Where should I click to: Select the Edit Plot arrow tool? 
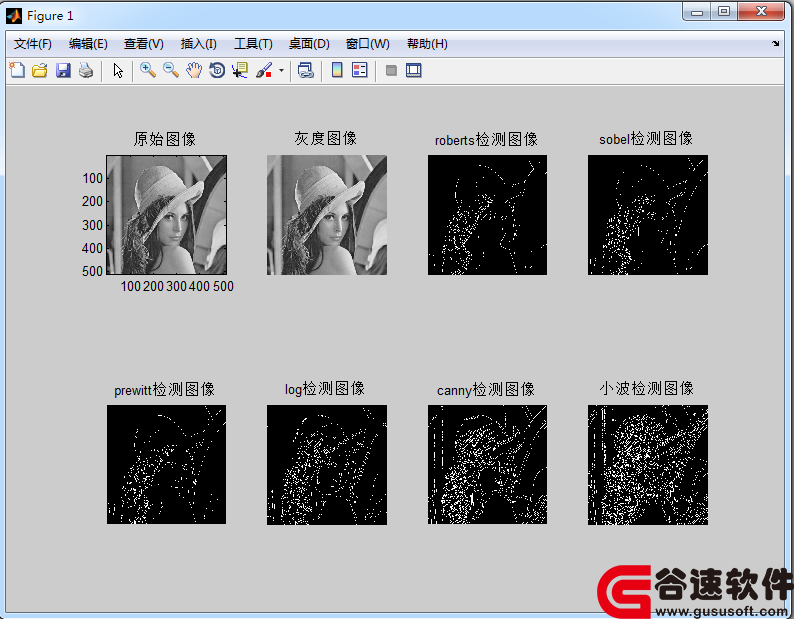pyautogui.click(x=118, y=70)
